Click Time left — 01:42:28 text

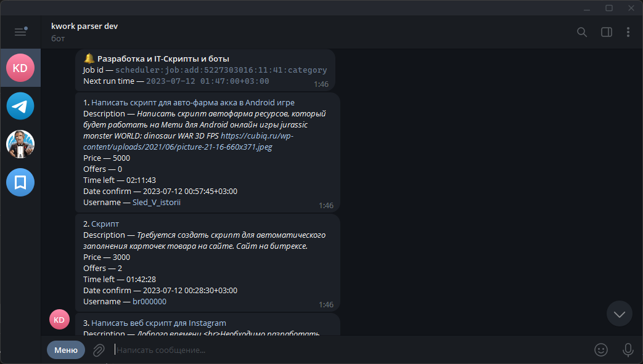coord(120,279)
